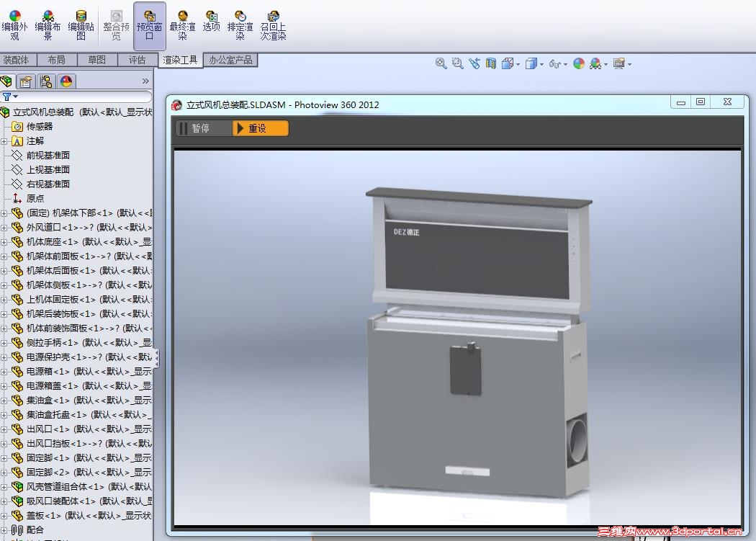Click Section View icon

pyautogui.click(x=491, y=63)
